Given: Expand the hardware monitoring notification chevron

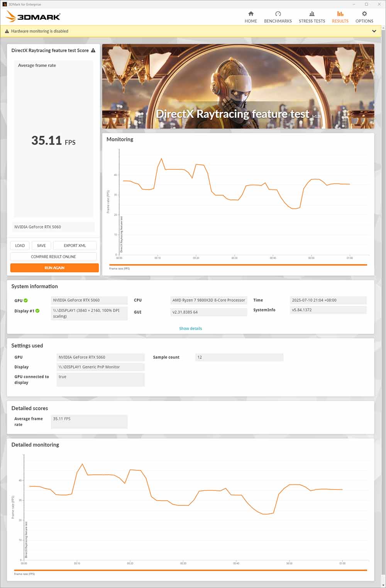Looking at the screenshot, I should [374, 31].
